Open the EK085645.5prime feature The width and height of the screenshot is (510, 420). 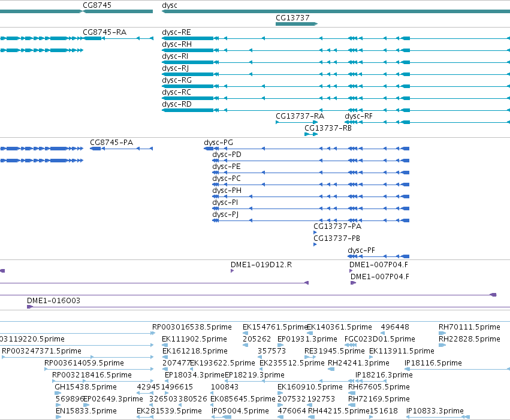click(x=243, y=399)
